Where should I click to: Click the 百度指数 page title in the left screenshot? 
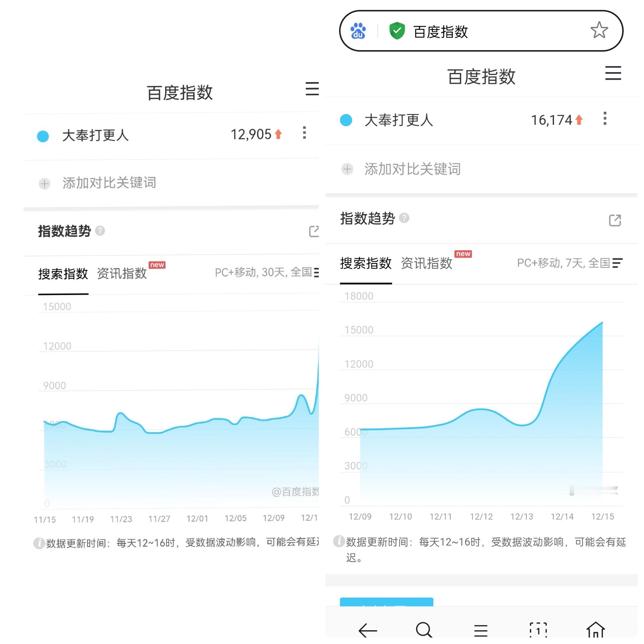click(x=180, y=93)
